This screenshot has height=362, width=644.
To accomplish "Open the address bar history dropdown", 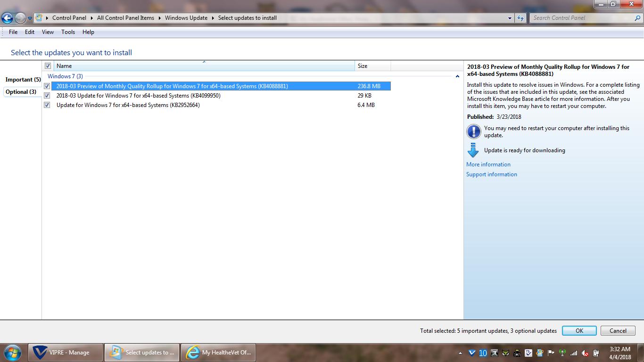I will tap(510, 18).
